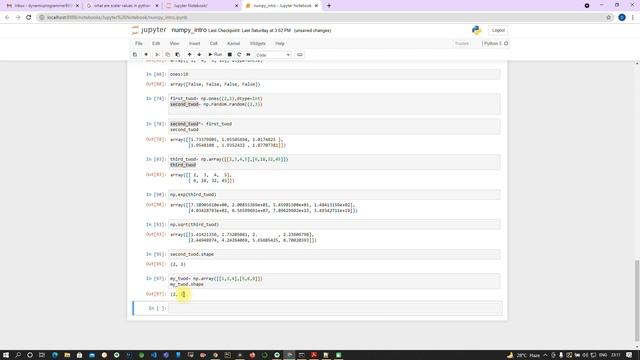Insert a cell below with plus icon

coord(146,55)
